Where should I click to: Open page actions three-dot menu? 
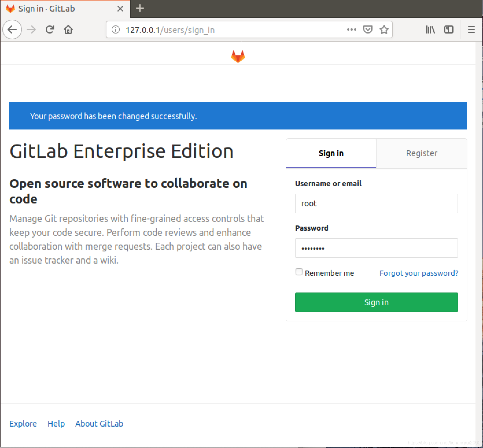pos(351,29)
